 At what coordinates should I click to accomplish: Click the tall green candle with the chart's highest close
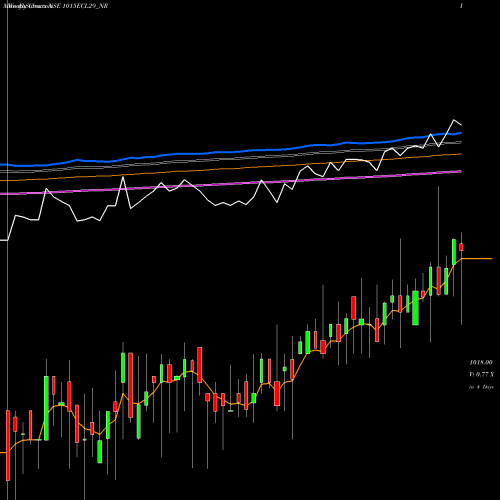(x=454, y=252)
